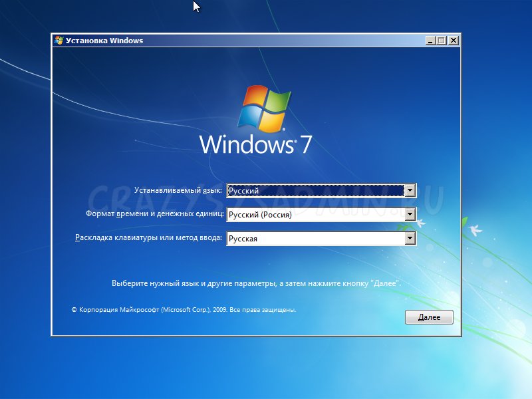This screenshot has width=532, height=399.
Task: Click the Выберите нужный язык instruction text
Action: (x=256, y=283)
